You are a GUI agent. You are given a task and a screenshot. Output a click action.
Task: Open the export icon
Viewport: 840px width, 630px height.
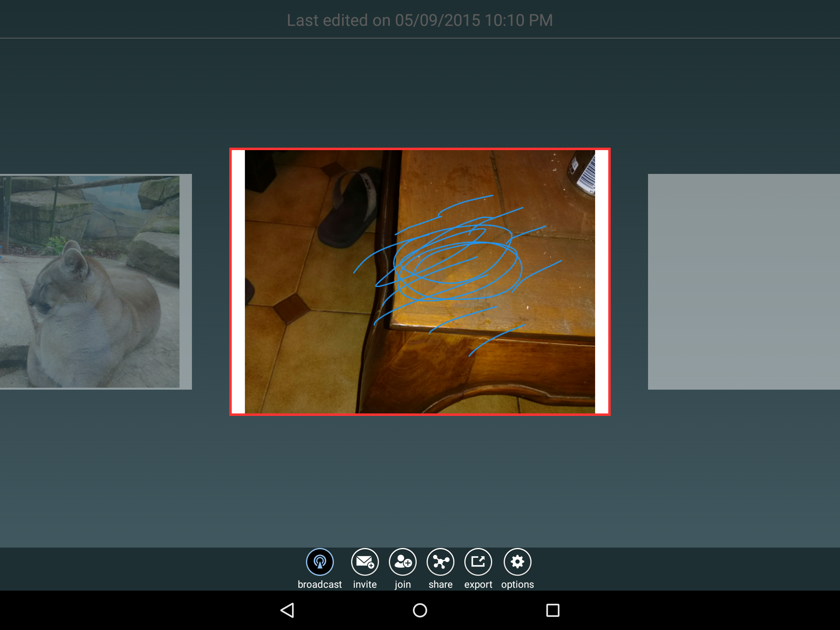tap(478, 562)
